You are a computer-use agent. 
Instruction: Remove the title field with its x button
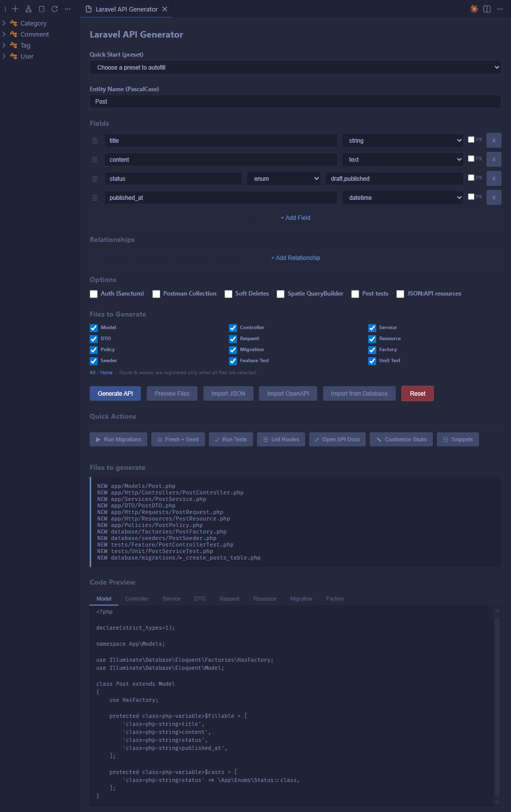pyautogui.click(x=494, y=140)
